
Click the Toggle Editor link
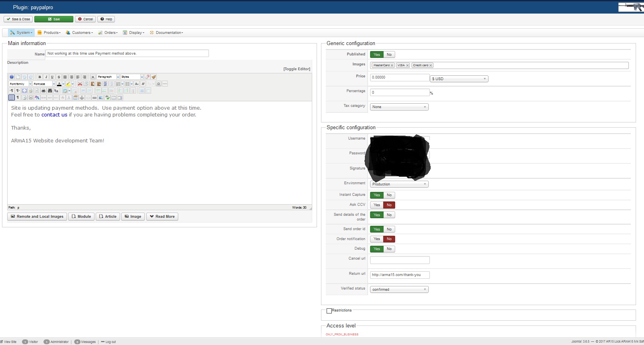coord(297,69)
